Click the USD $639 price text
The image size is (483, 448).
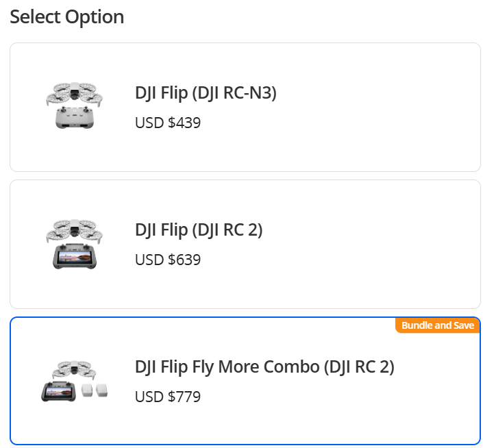168,260
